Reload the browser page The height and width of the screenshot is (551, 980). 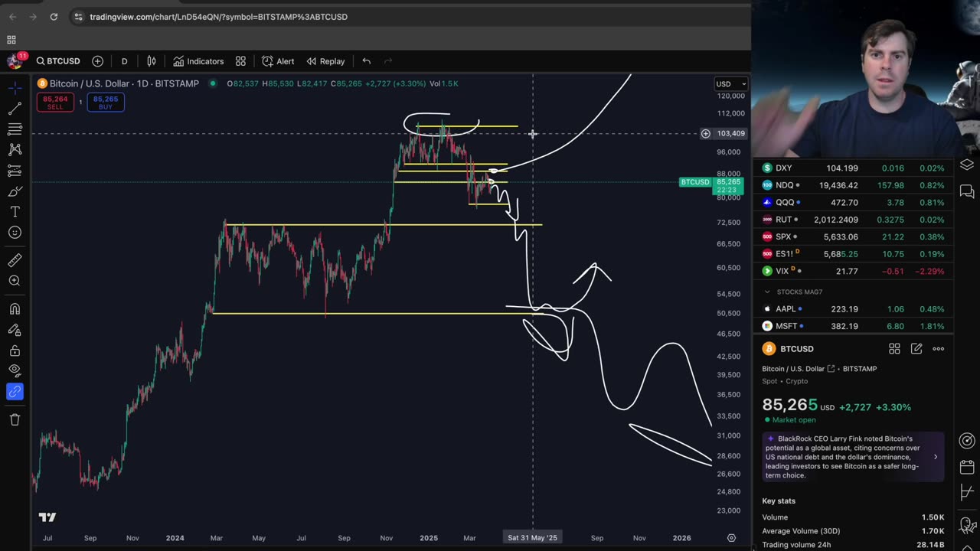pos(54,17)
